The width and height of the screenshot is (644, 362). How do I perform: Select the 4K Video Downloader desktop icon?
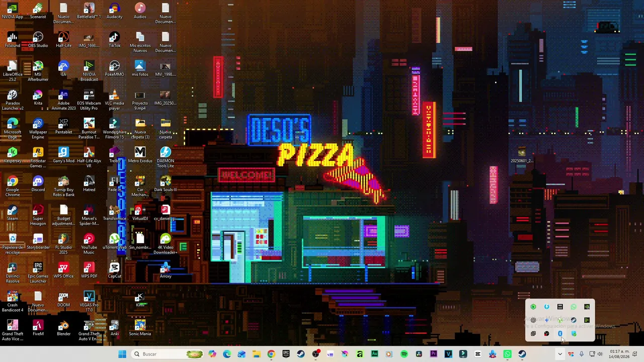(x=166, y=244)
